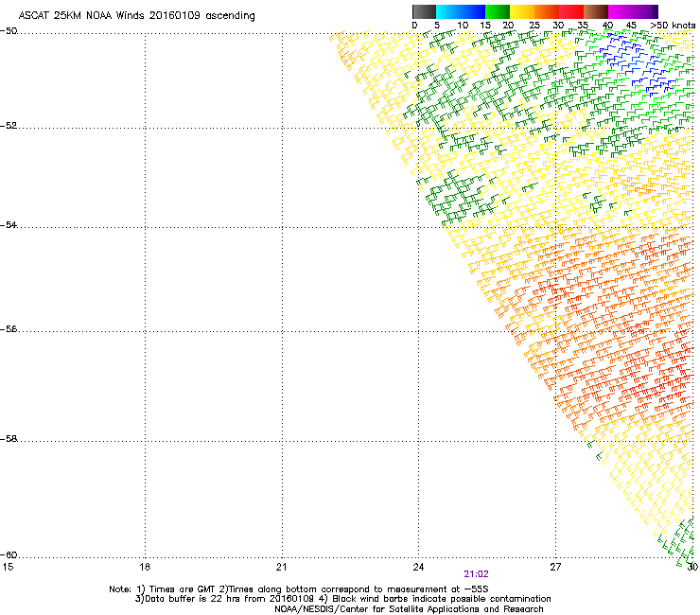Select the gray 0-5 knots color segment
This screenshot has width=700, height=615.
point(424,11)
